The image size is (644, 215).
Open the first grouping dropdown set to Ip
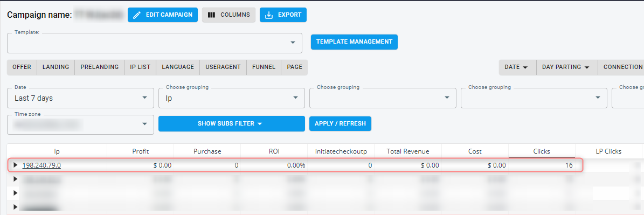pyautogui.click(x=232, y=98)
